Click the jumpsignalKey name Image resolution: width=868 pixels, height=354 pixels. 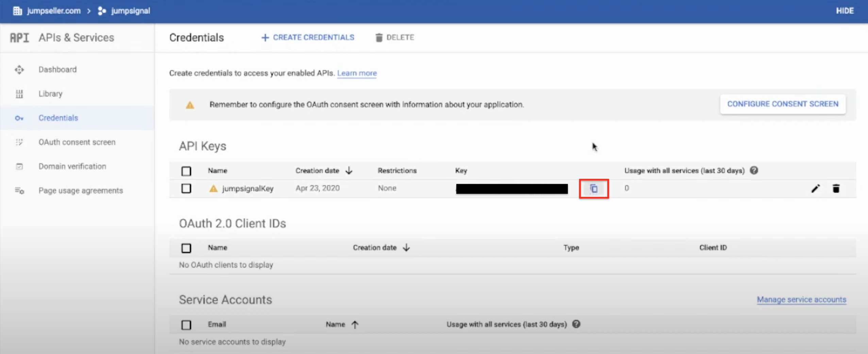coord(248,189)
